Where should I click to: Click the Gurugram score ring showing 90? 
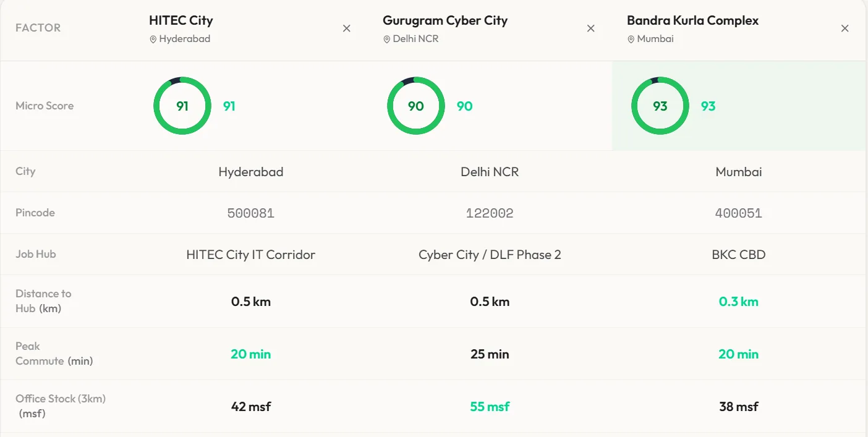[x=416, y=106]
